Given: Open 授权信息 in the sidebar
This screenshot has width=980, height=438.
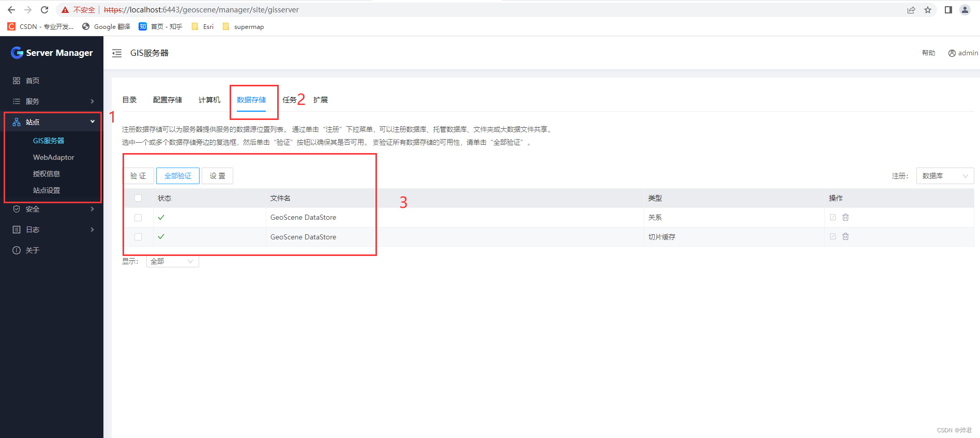Looking at the screenshot, I should click(x=47, y=174).
